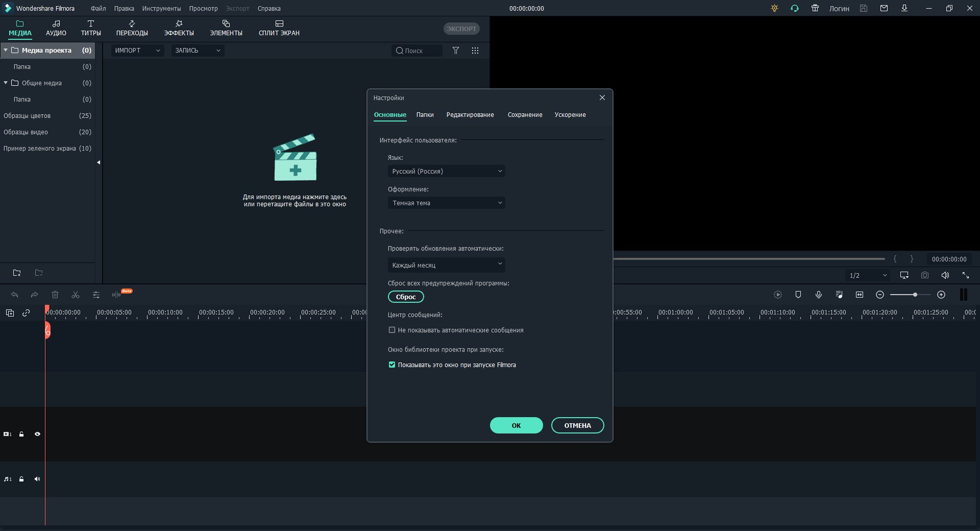Screen dimensions: 980x531
Task: Open the edit adjustments sliders icon
Action: point(96,295)
